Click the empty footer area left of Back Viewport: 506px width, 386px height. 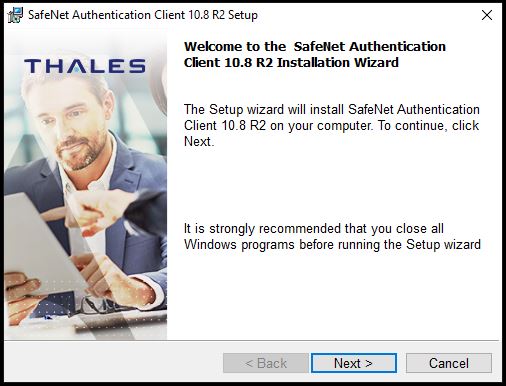coord(113,363)
